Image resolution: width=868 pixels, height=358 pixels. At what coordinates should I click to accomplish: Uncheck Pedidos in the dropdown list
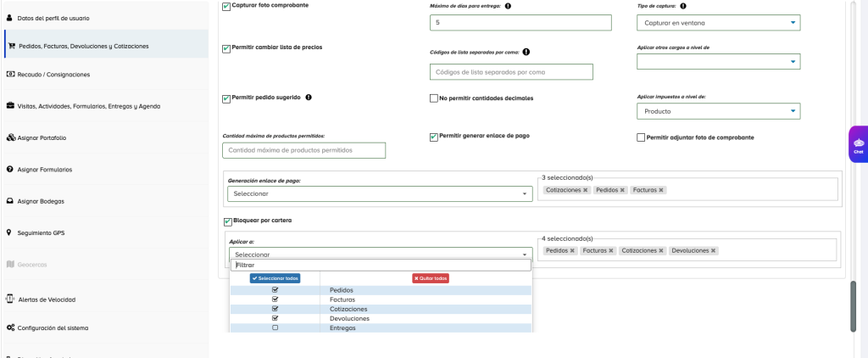tap(275, 290)
